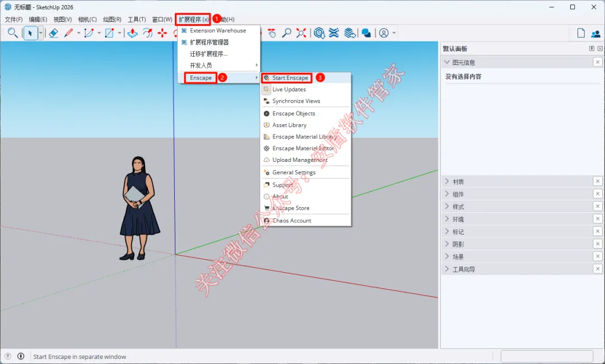This screenshot has width=605, height=364.
Task: Open the Select tool dropdown arrow
Action: (x=40, y=33)
